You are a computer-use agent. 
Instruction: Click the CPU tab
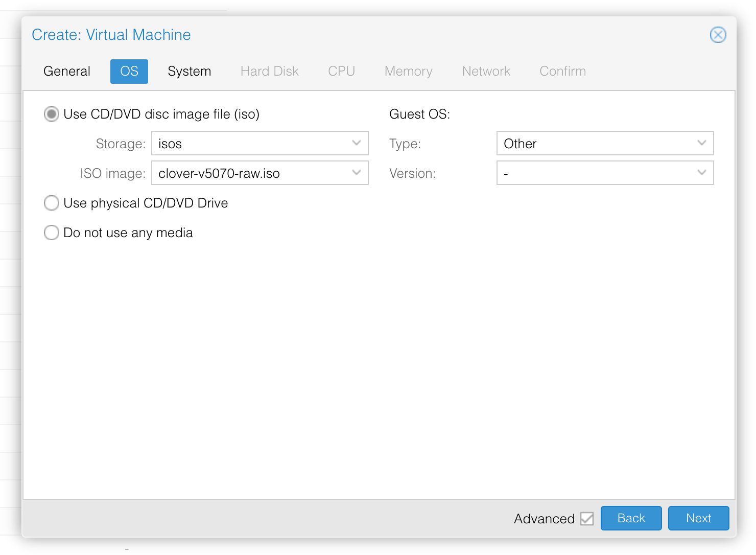coord(341,71)
